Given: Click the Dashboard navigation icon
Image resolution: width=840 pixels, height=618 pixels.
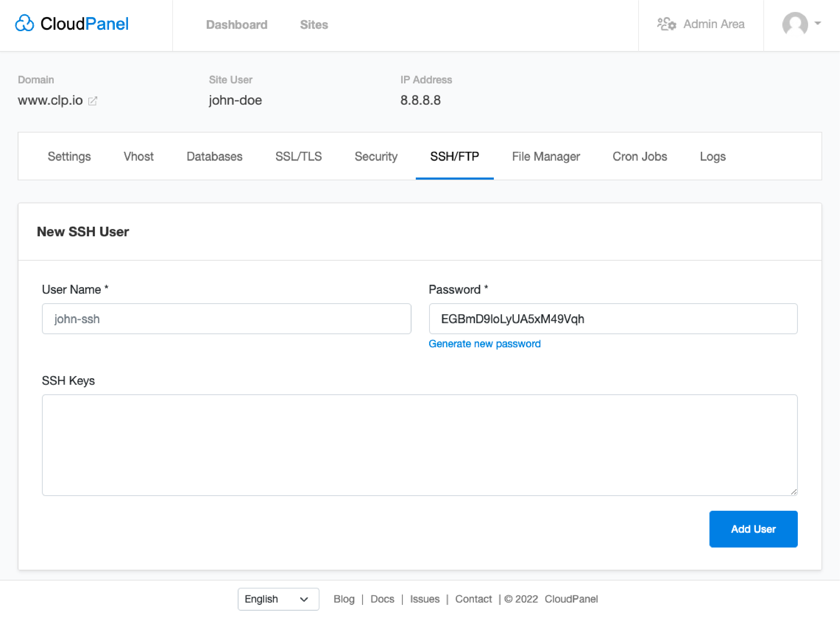Looking at the screenshot, I should 237,25.
